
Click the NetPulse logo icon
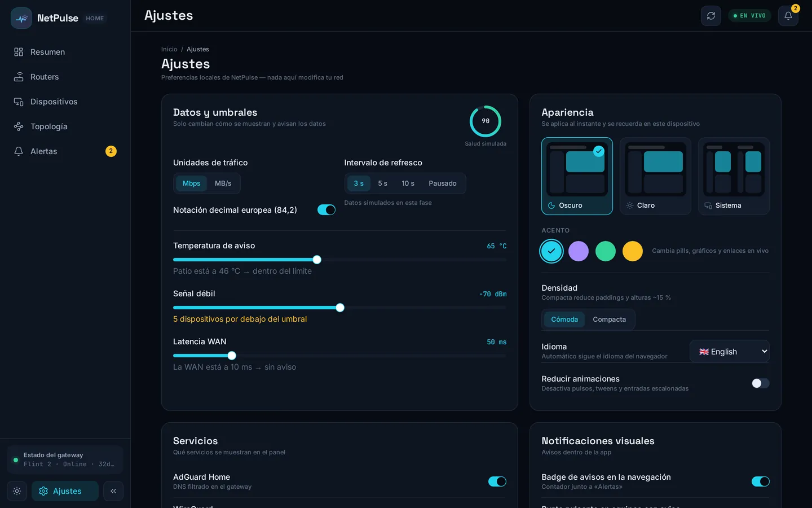click(21, 18)
